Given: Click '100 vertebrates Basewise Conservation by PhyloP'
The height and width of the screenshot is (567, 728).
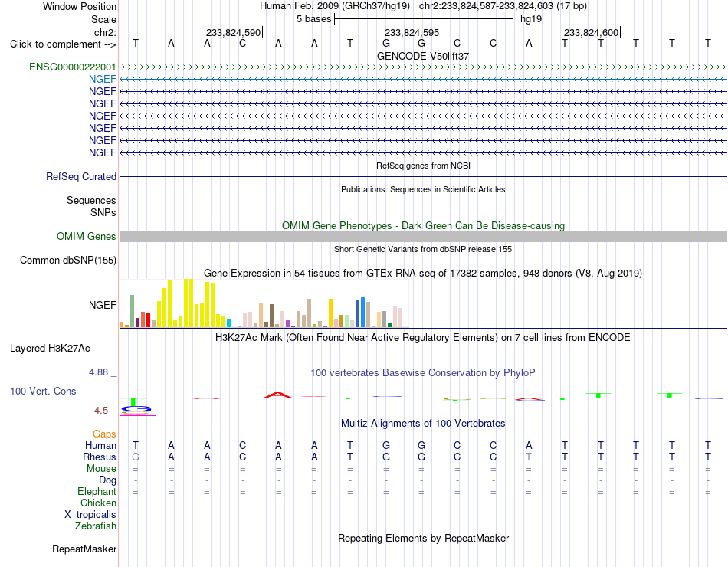Looking at the screenshot, I should point(423,373).
